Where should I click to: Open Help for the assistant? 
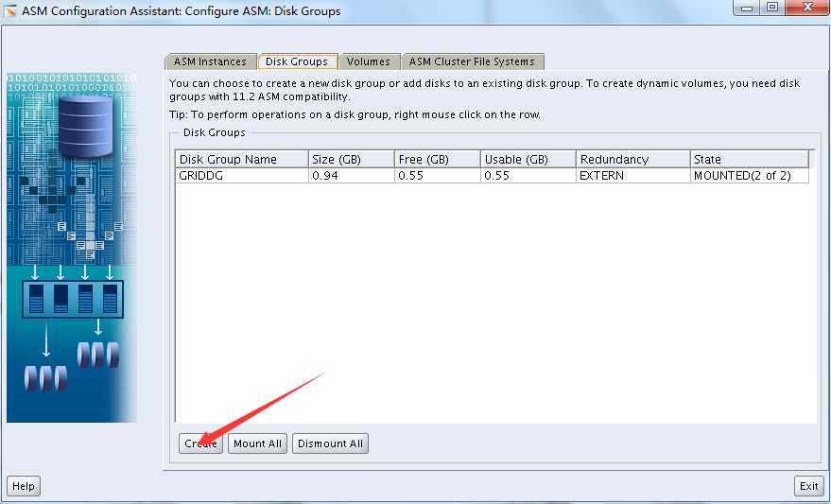pyautogui.click(x=24, y=486)
